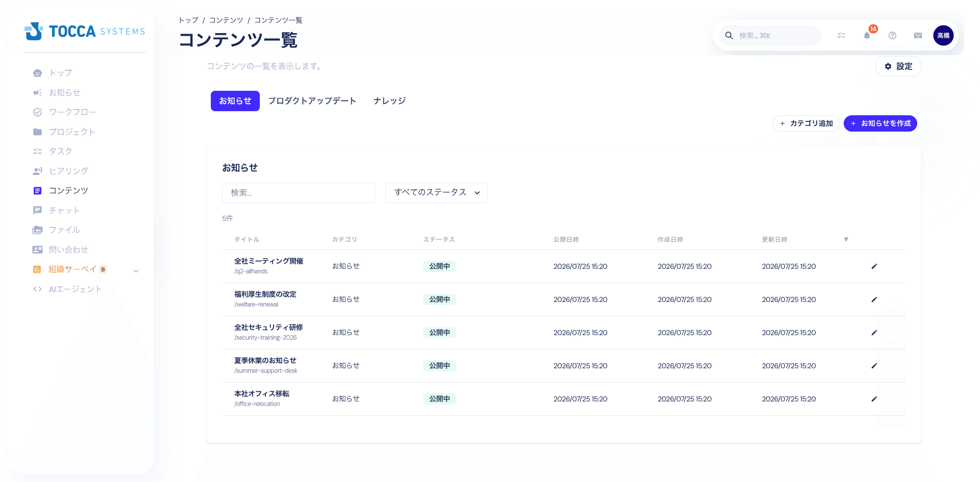Follow the コンテンツ breadcrumb link

tap(226, 20)
